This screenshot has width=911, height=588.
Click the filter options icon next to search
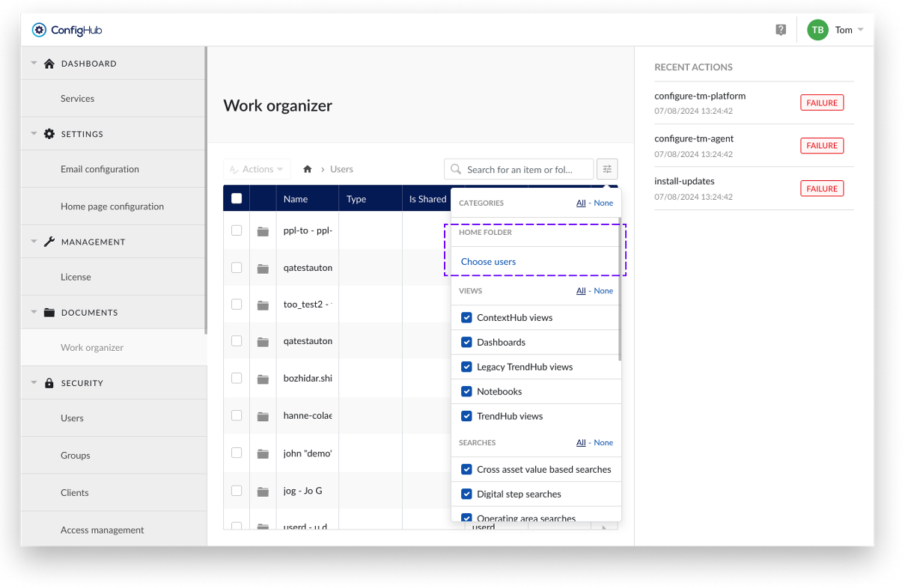pos(607,169)
